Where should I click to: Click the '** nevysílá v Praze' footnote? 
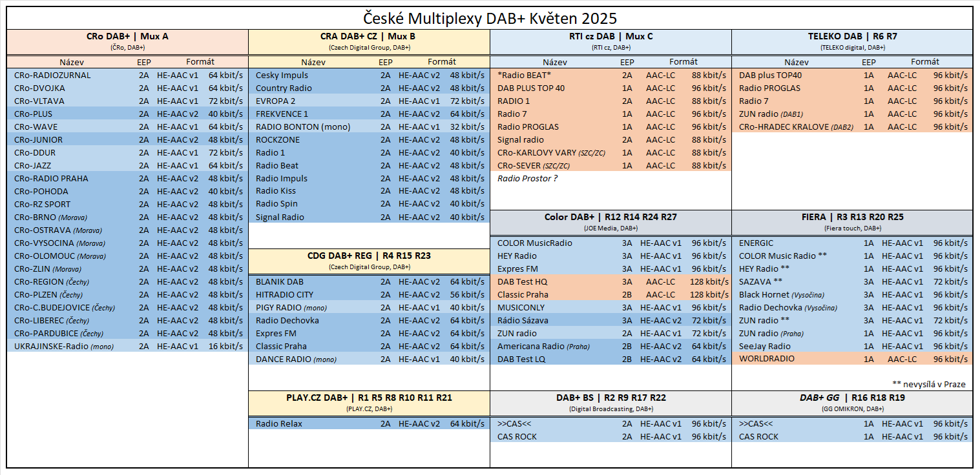[x=928, y=384]
